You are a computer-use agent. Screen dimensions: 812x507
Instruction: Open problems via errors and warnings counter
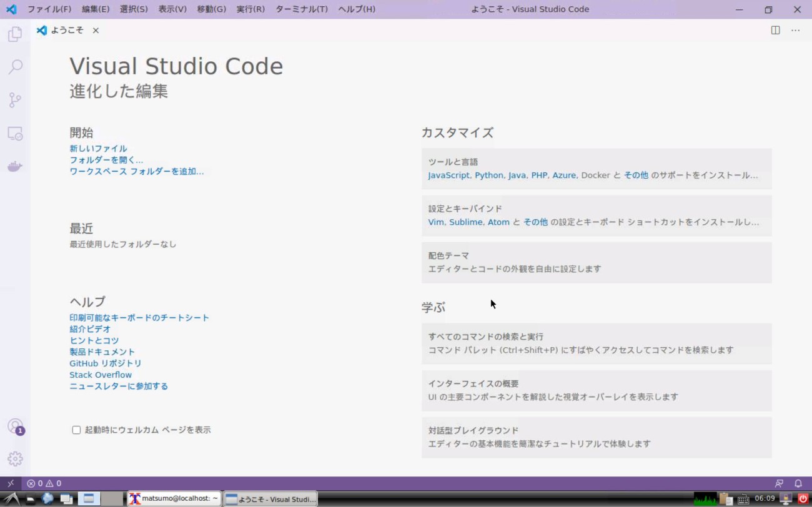point(44,483)
